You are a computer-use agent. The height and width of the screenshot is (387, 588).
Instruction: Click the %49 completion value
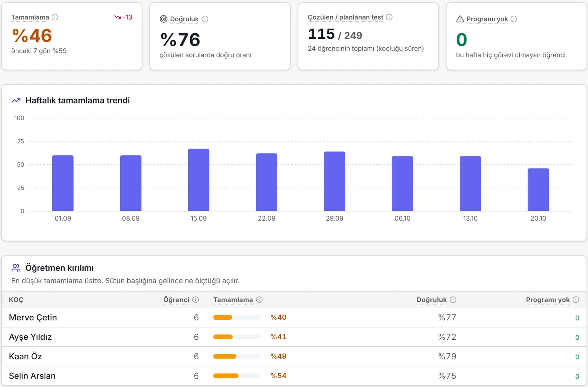pos(278,356)
